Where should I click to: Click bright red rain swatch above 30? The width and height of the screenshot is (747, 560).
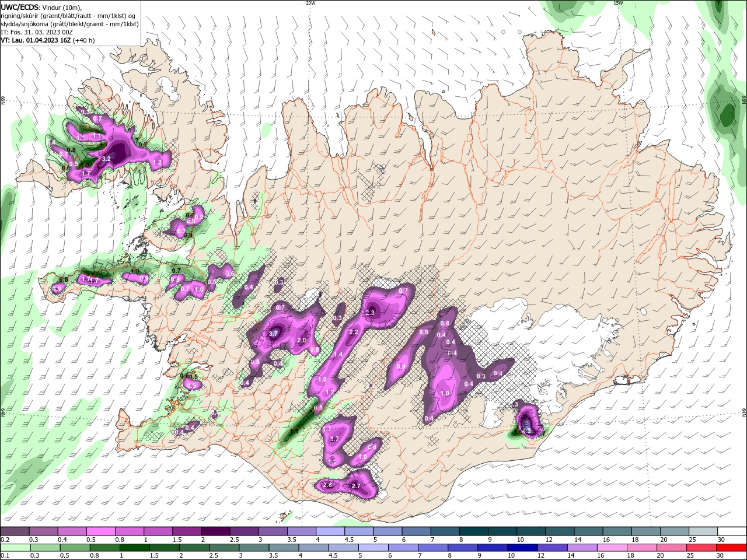(732, 548)
